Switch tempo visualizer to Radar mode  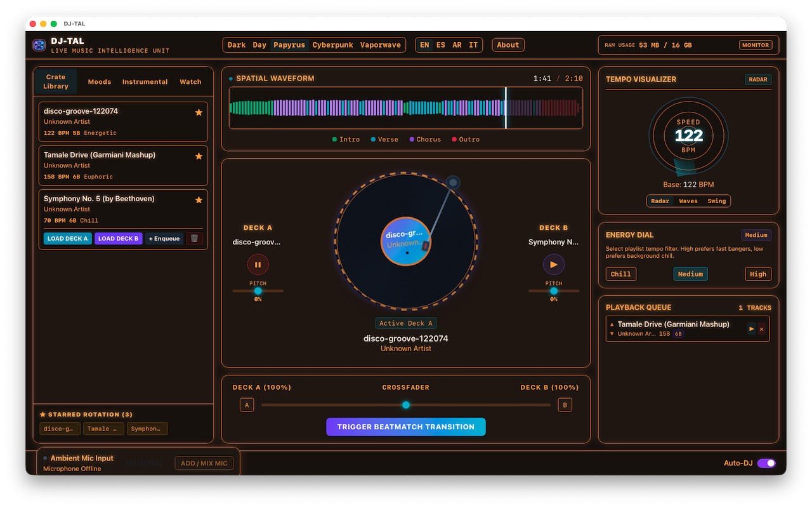click(660, 201)
